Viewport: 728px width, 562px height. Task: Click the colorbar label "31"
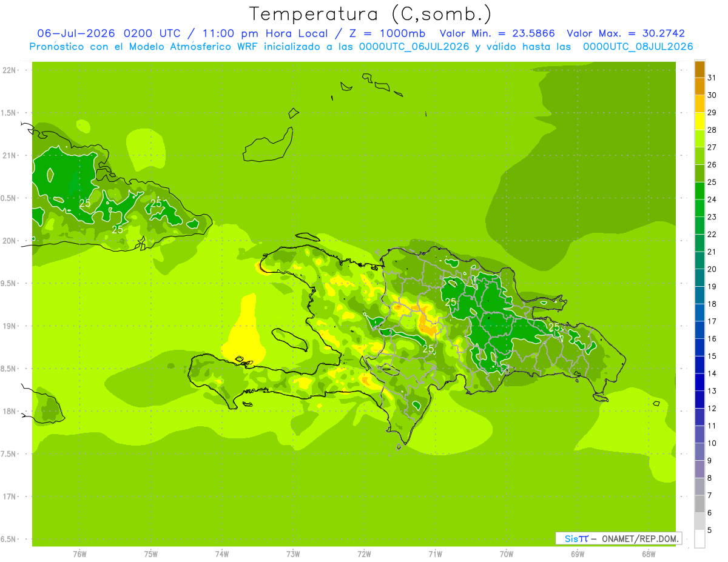coord(712,78)
